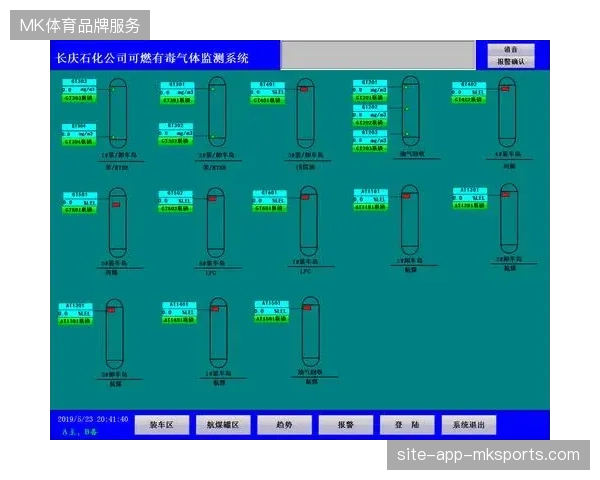Screen dimensions: 600x480
Task: Click the AT1201 tag header
Action: tap(470, 190)
